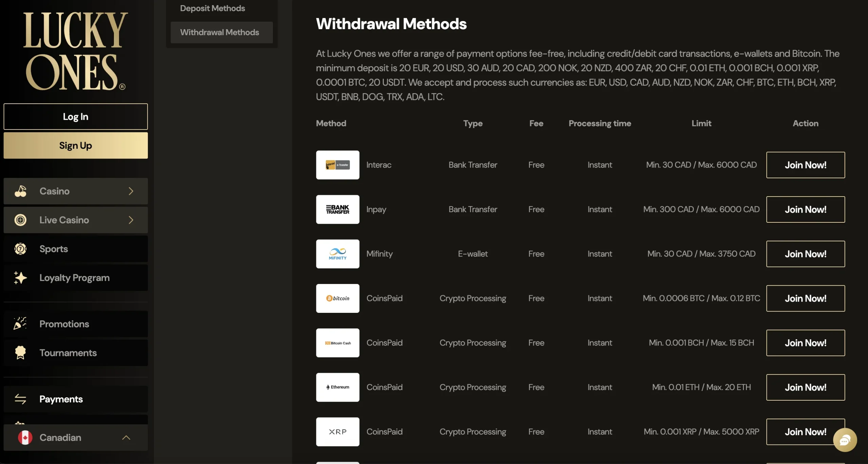Click the Casino cherry icon
Viewport: 868px width, 464px height.
click(x=20, y=191)
